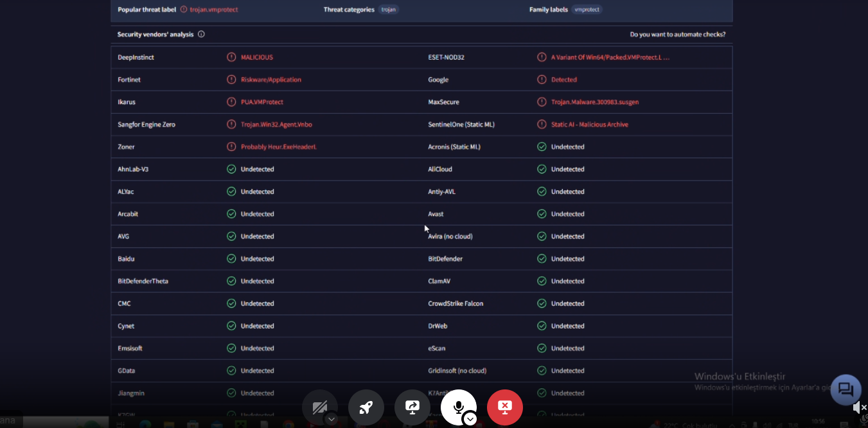Click the BitDefenderTheta vendor name
Screen dimensions: 868x428
143,281
